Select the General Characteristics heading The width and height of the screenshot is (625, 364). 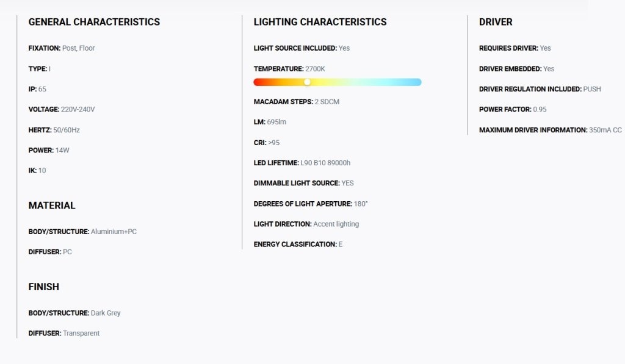pyautogui.click(x=94, y=22)
